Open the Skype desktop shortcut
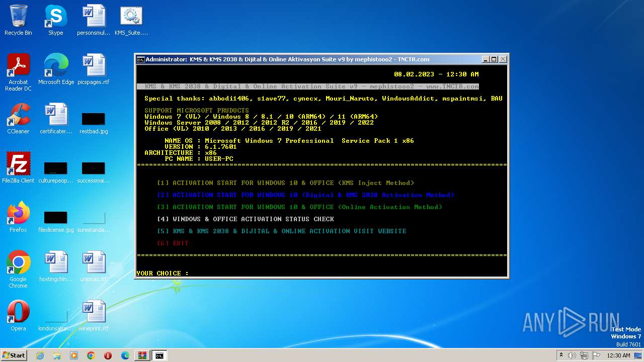 pyautogui.click(x=55, y=20)
